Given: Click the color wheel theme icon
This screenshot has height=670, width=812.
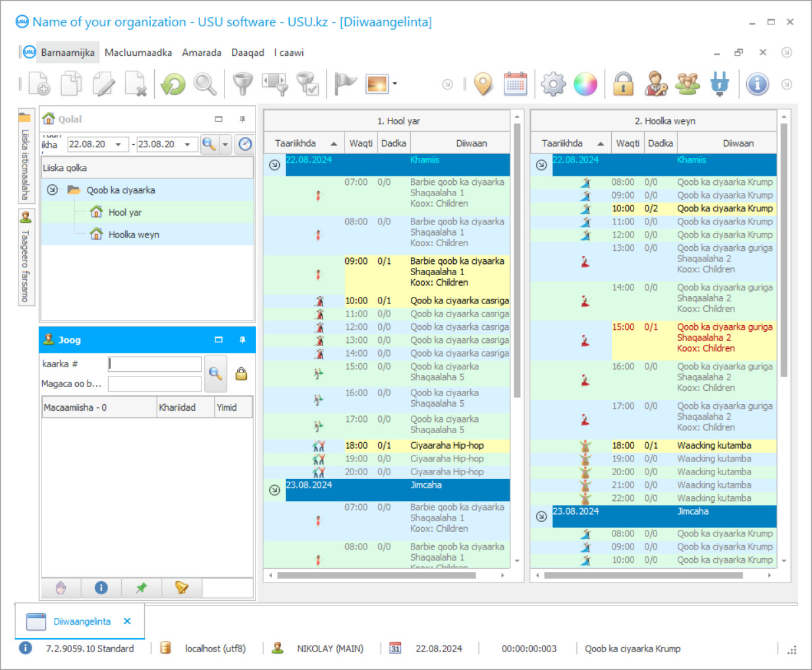Looking at the screenshot, I should (585, 84).
